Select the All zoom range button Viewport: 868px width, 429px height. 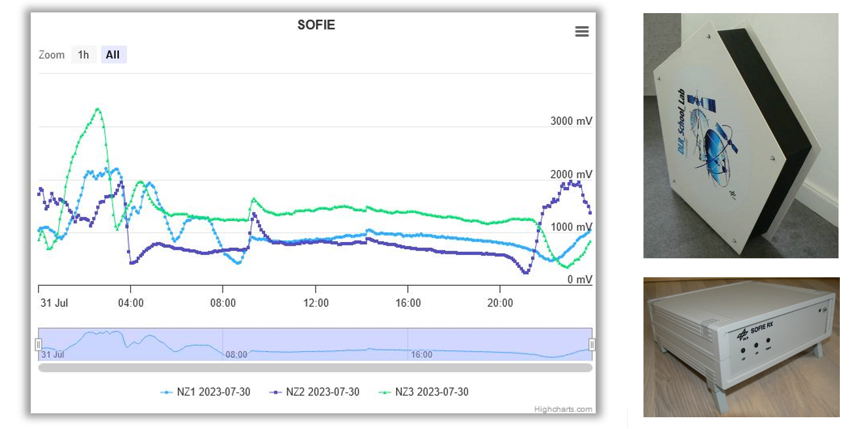tap(113, 55)
